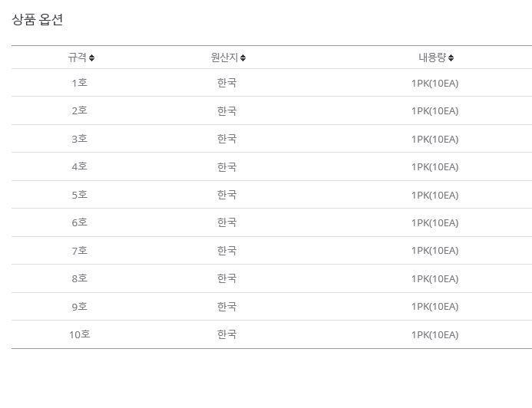Click the sort arrows beside 규격 header
This screenshot has width=532, height=408.
coord(92,58)
